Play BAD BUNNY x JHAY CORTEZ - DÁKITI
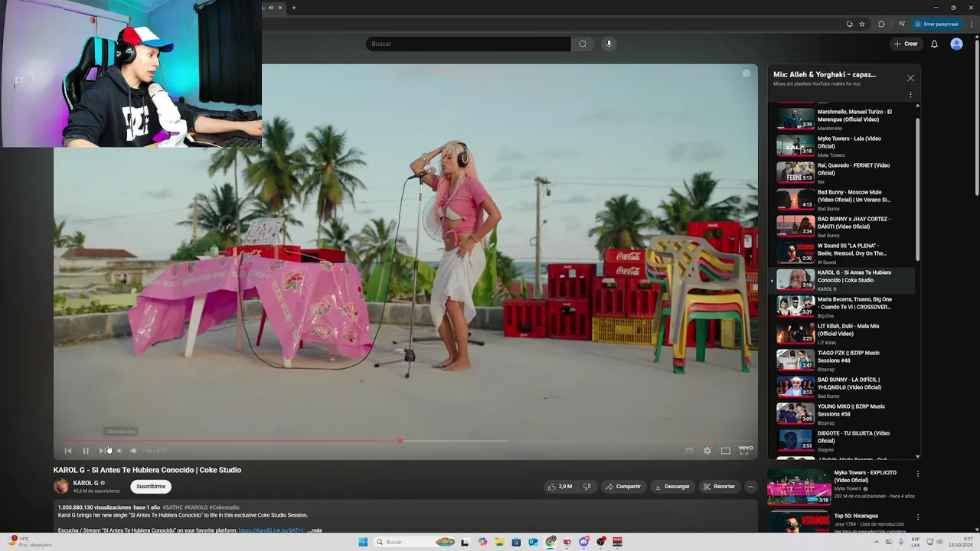Viewport: 980px width, 551px height. point(841,226)
